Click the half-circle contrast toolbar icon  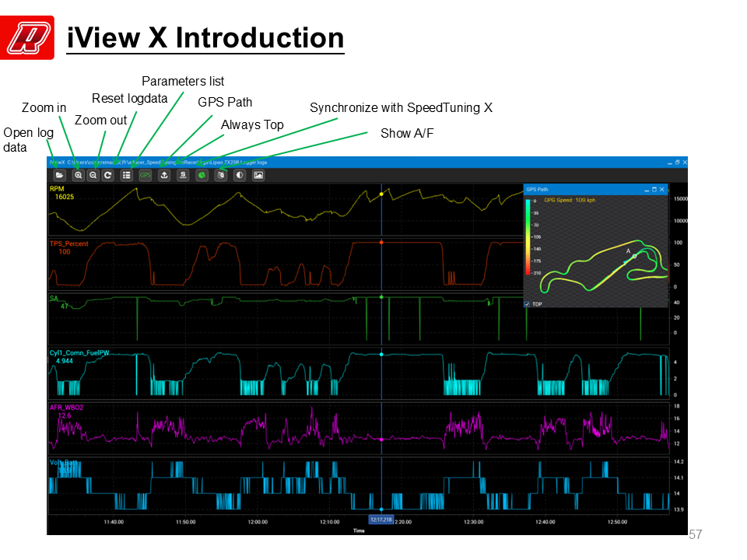click(x=240, y=175)
